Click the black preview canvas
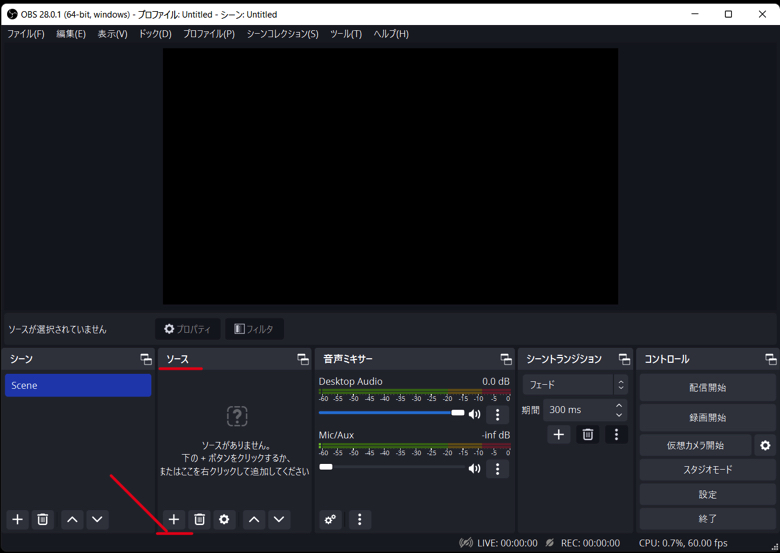The image size is (780, 553). (390, 176)
